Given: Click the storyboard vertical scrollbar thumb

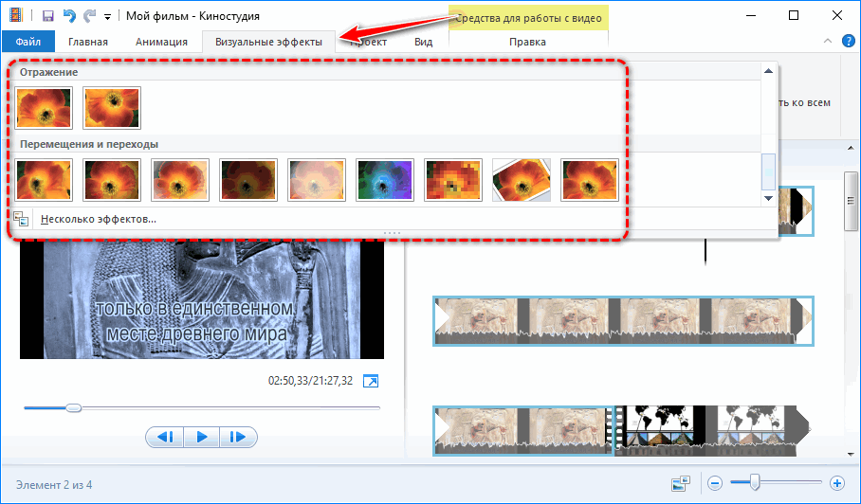Looking at the screenshot, I should pyautogui.click(x=851, y=201).
